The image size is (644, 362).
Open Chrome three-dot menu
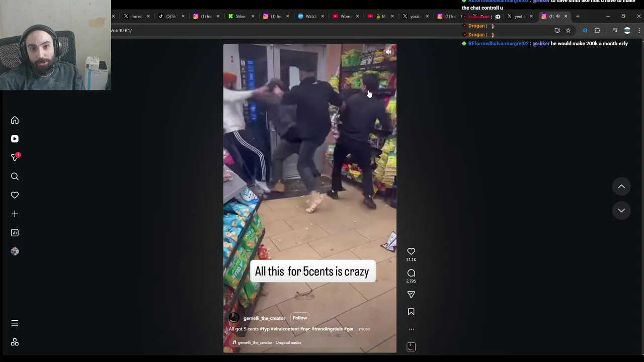[639, 31]
